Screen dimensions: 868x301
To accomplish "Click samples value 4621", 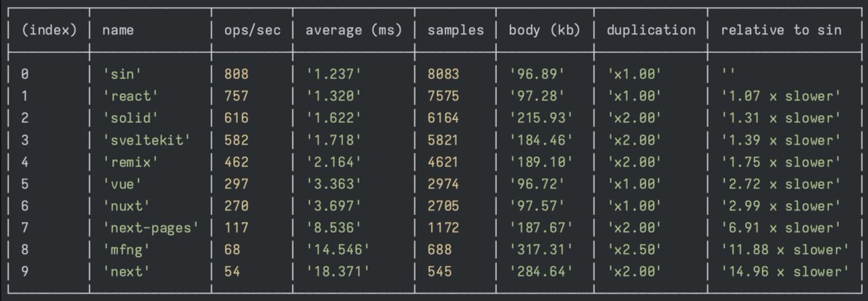I will (x=443, y=161).
